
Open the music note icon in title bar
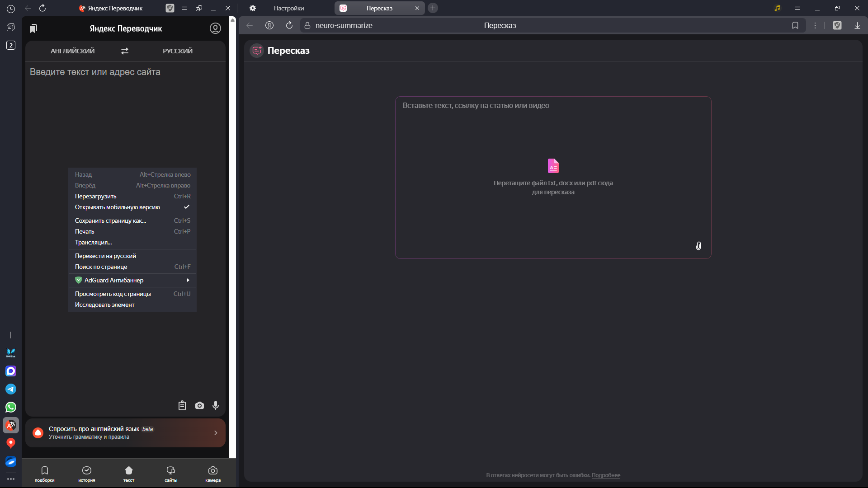(x=777, y=8)
